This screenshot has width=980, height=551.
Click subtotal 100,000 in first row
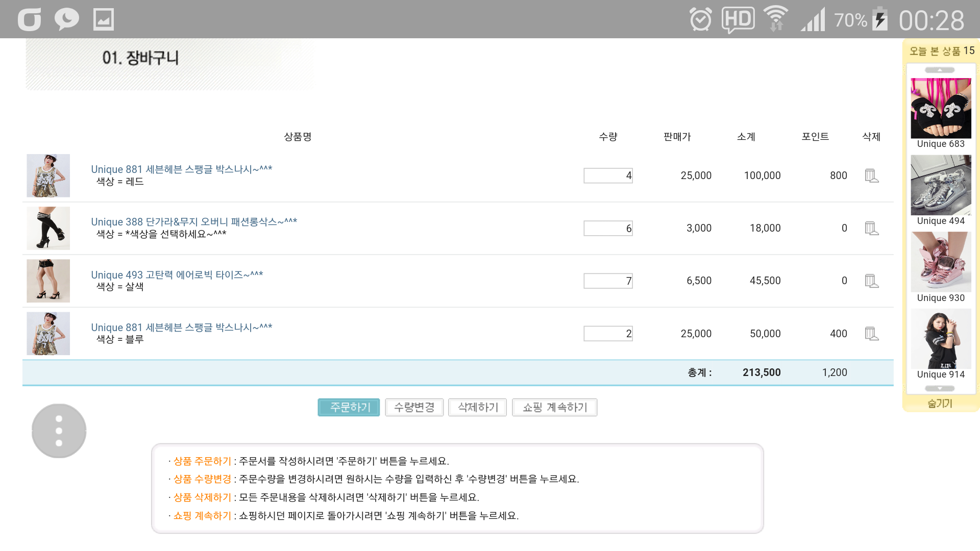[x=762, y=176]
